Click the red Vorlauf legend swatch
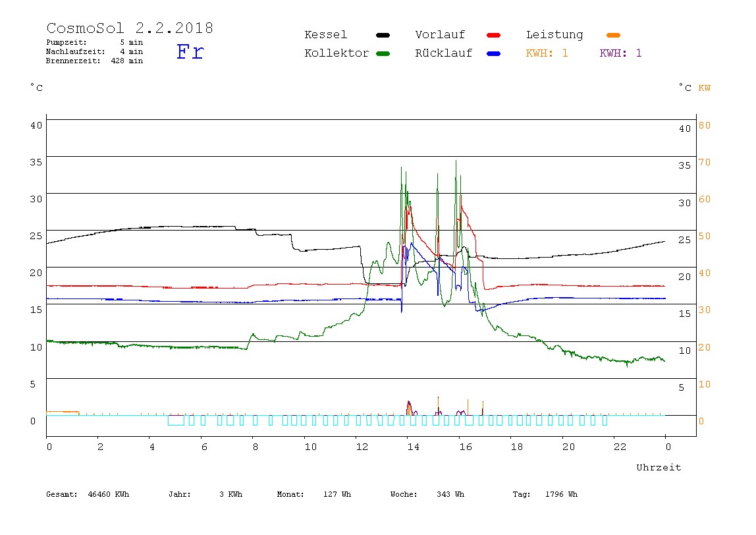Viewport: 756px width, 535px height. point(494,35)
